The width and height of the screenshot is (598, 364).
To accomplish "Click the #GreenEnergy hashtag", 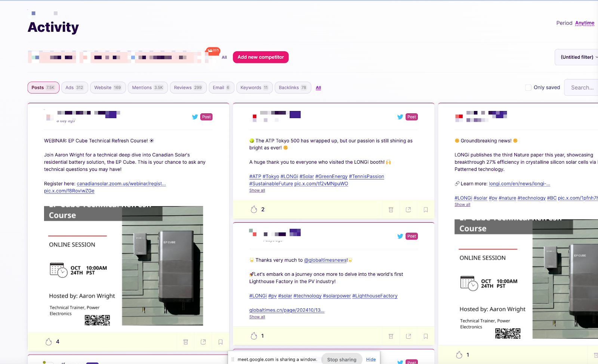I will [x=331, y=176].
